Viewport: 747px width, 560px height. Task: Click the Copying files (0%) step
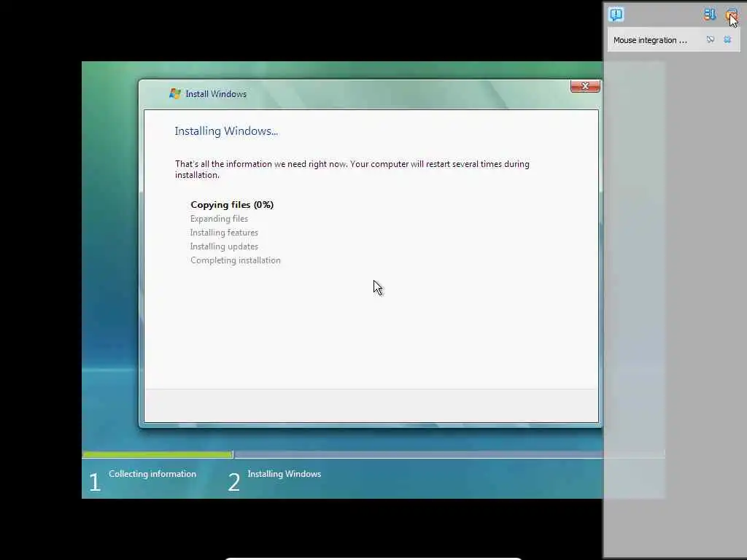coord(232,205)
